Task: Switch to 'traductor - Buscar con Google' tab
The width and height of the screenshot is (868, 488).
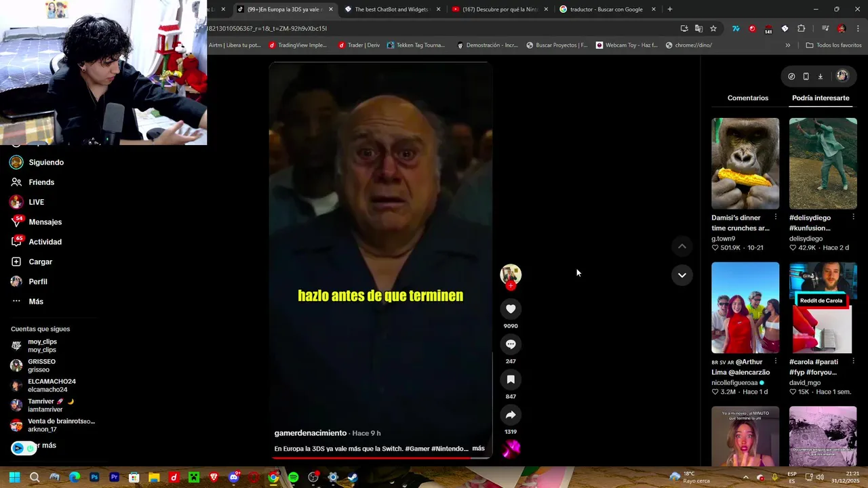Action: pos(607,9)
